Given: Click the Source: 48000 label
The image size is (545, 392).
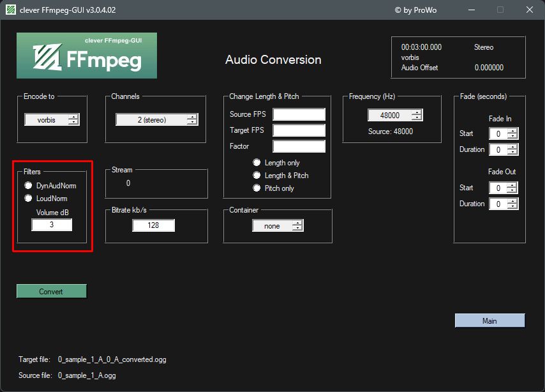Looking at the screenshot, I should click(391, 132).
